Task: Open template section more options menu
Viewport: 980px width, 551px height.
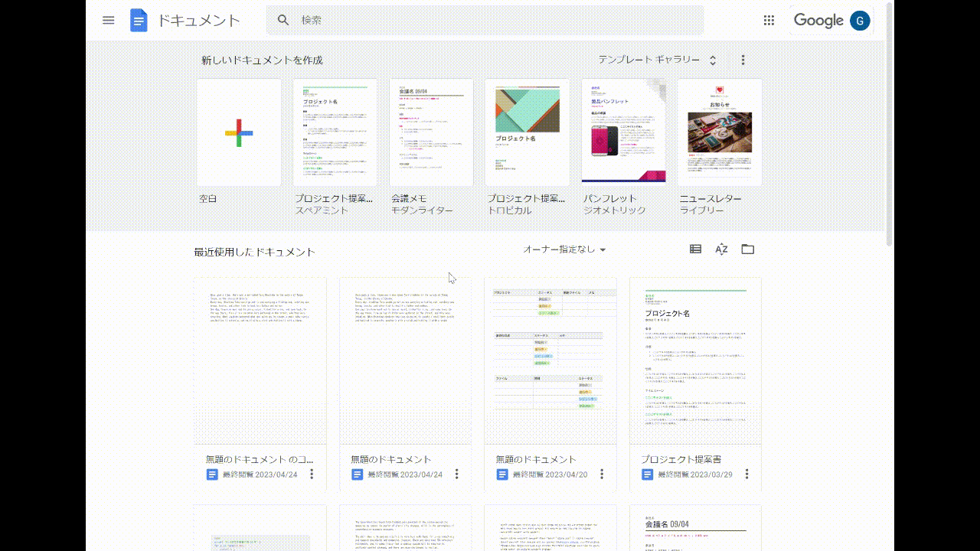Action: coord(743,60)
